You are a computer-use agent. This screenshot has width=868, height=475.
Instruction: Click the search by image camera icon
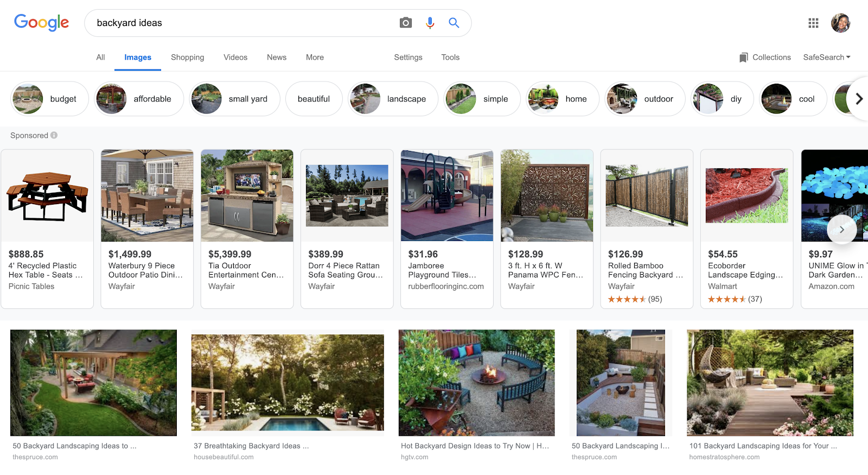click(406, 23)
